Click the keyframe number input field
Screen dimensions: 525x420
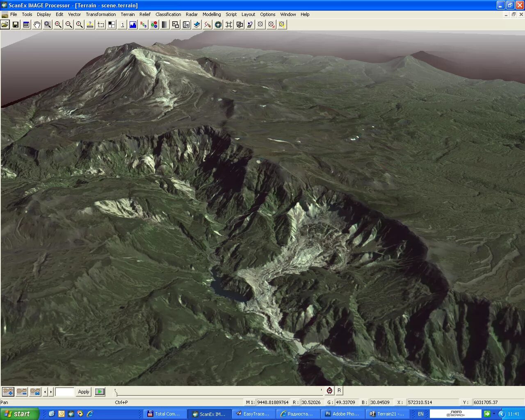coord(64,392)
